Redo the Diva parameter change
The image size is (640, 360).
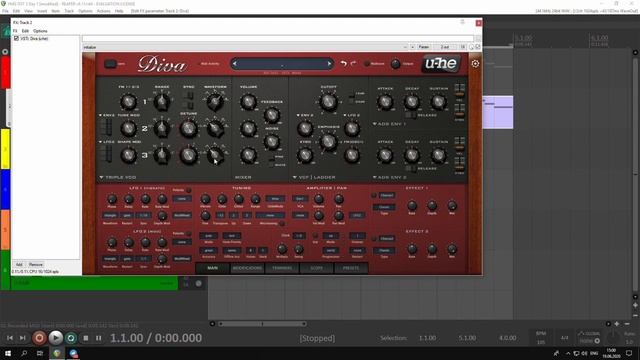tap(353, 63)
